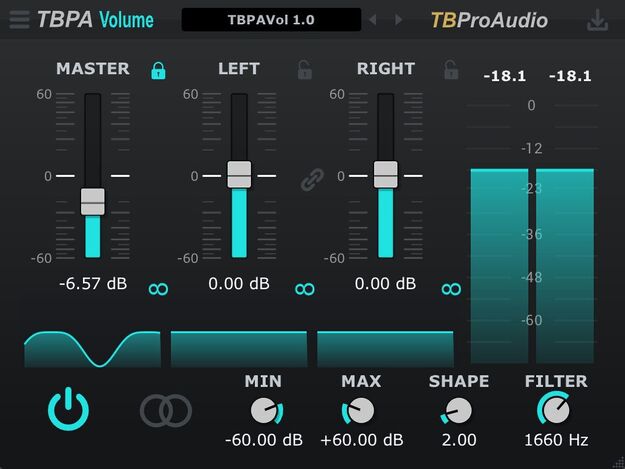Image resolution: width=625 pixels, height=469 pixels.
Task: Click the RIGHT gain history graph
Action: click(385, 349)
